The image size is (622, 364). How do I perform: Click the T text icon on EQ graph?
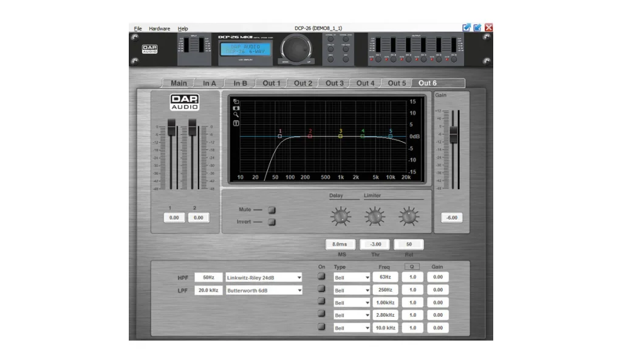[236, 123]
